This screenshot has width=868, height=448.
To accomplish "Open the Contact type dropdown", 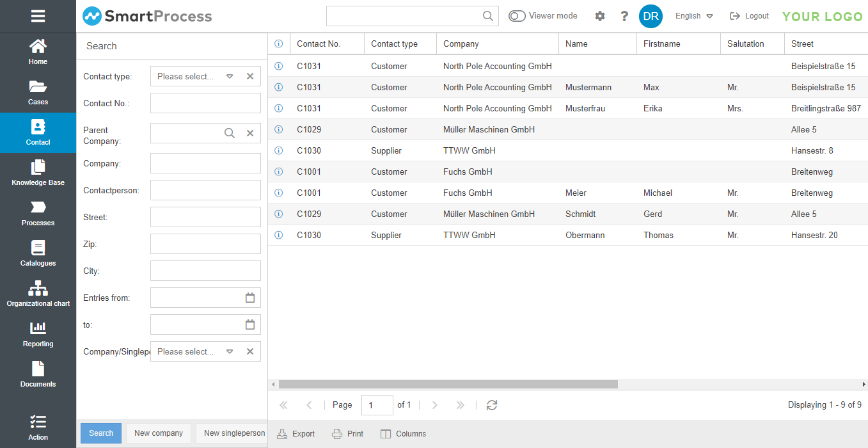I will (x=230, y=76).
